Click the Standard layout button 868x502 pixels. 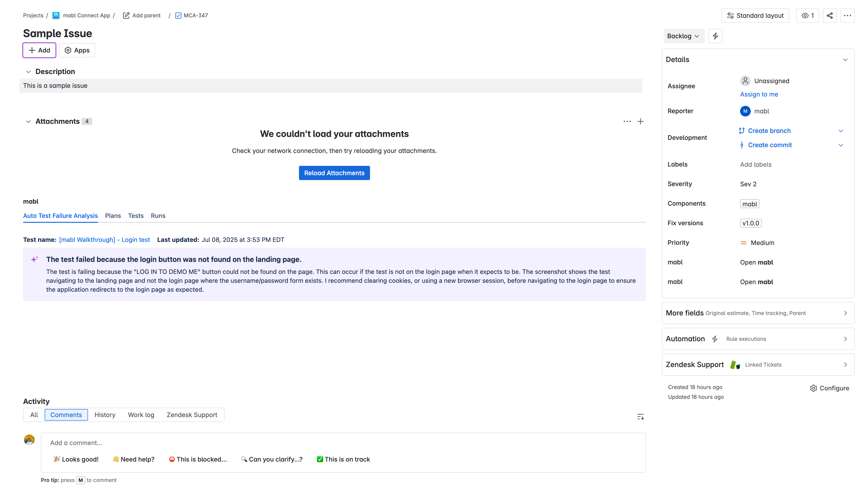coord(755,16)
